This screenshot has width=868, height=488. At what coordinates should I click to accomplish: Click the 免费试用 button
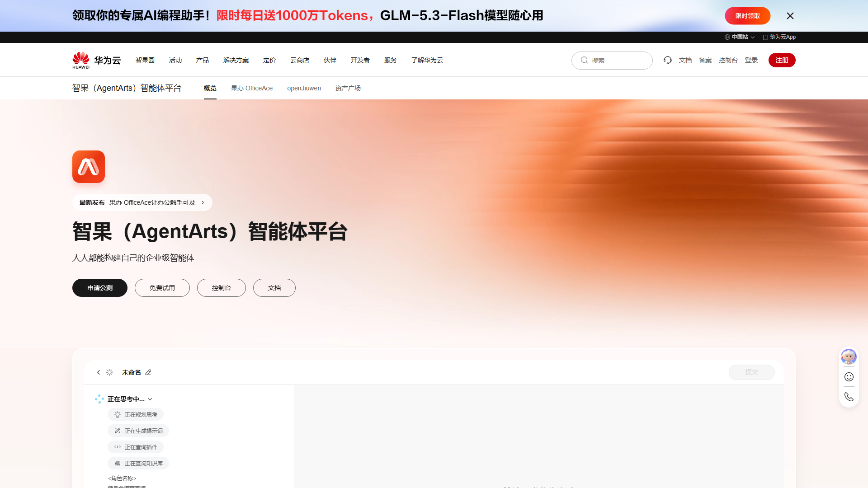(x=162, y=288)
